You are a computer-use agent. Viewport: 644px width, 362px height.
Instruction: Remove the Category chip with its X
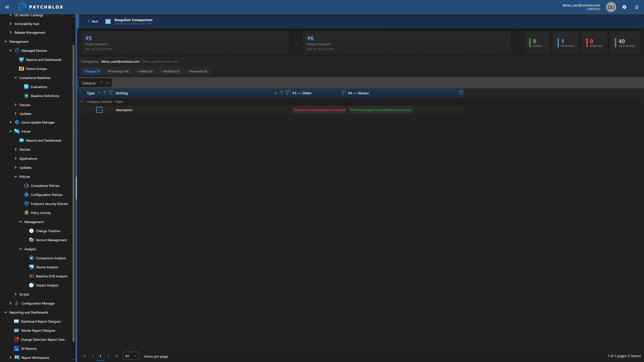[x=108, y=83]
